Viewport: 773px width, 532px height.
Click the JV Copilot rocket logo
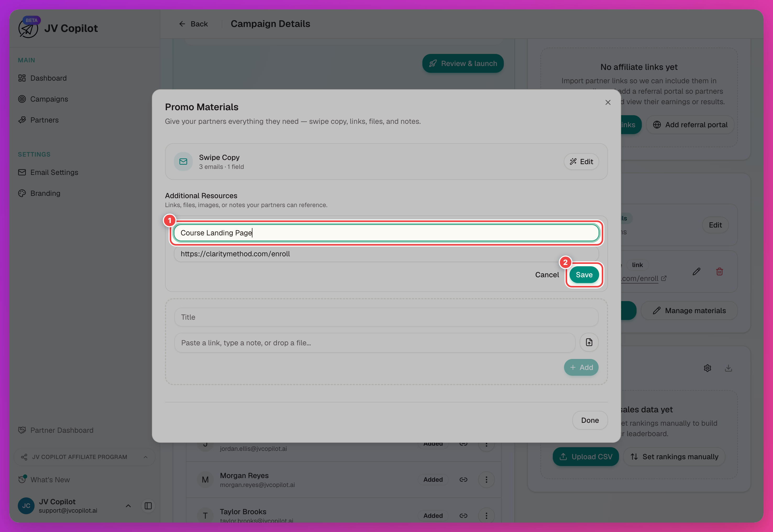pos(28,29)
